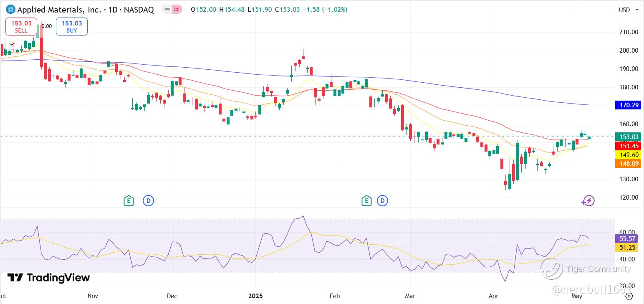Click the Dec label on the time axis
The width and height of the screenshot is (644, 304).
tap(172, 296)
